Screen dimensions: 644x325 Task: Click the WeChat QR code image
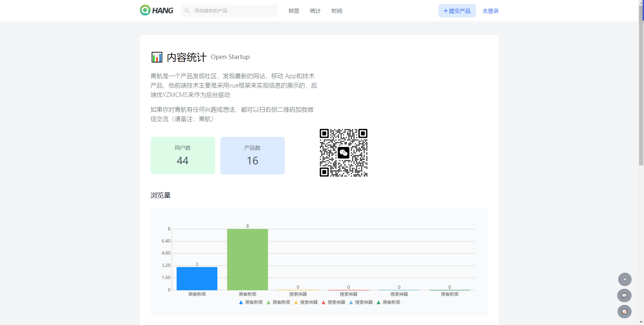point(343,153)
